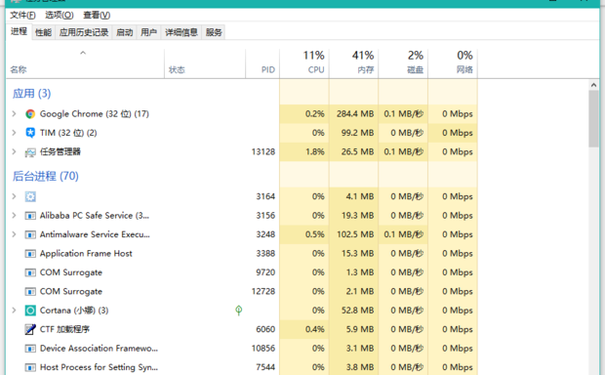Click the Host Process for Setting Sync icon
Image resolution: width=605 pixels, height=375 pixels.
(30, 368)
